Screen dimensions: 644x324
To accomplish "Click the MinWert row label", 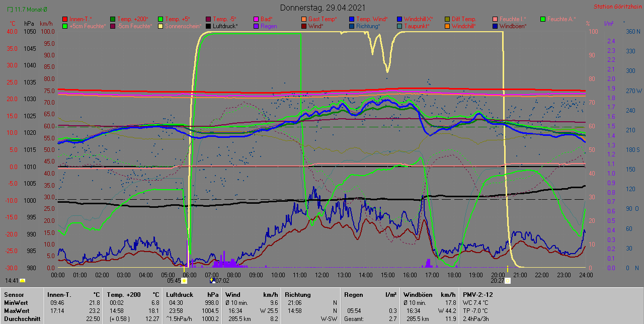I will [x=17, y=303].
